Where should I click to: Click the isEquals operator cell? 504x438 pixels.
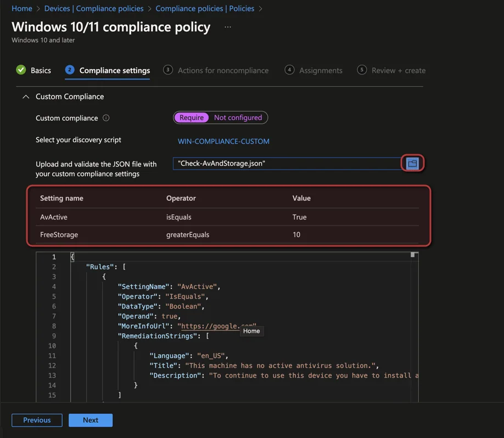click(179, 217)
